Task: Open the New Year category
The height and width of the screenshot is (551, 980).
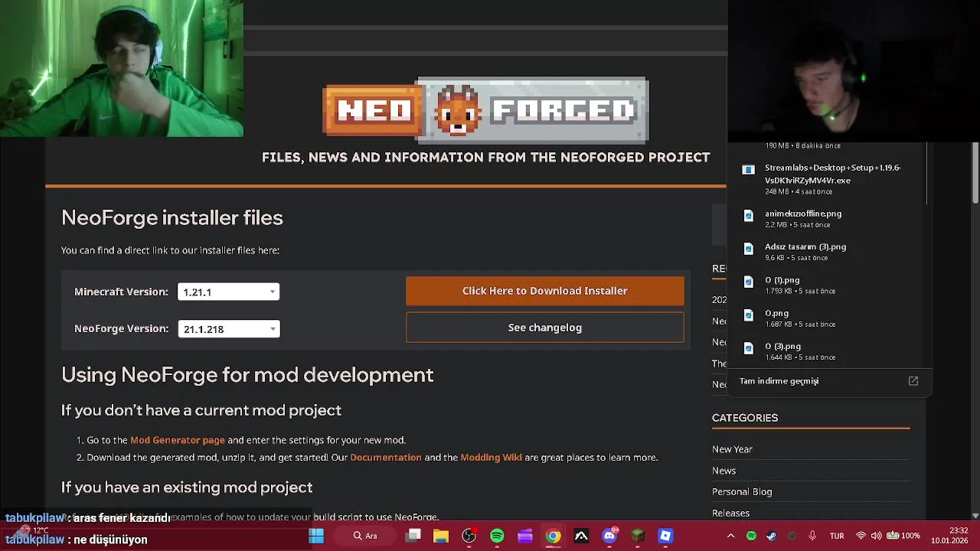Action: 732,449
